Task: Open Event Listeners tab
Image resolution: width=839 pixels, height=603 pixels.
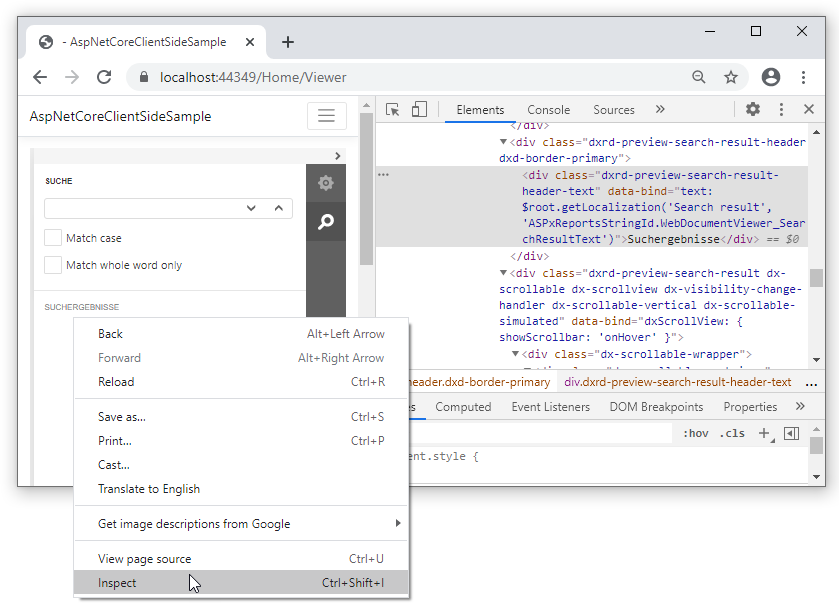Action: tap(551, 407)
